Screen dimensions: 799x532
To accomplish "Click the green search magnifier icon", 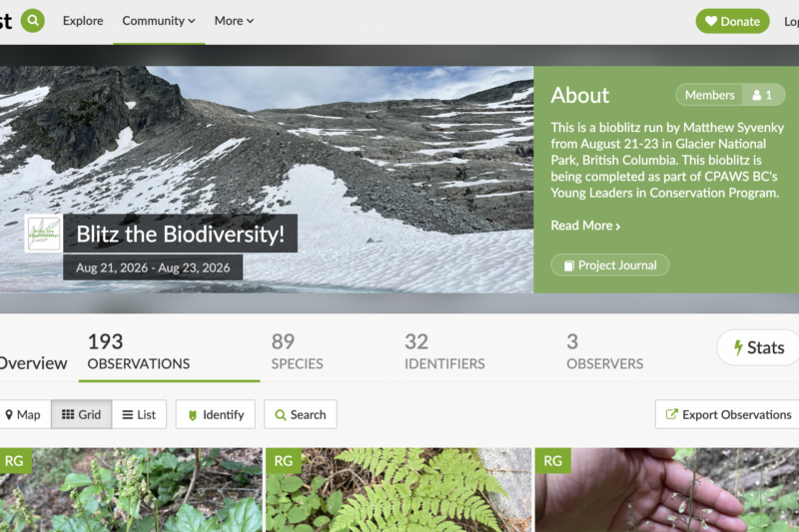I will (x=33, y=21).
